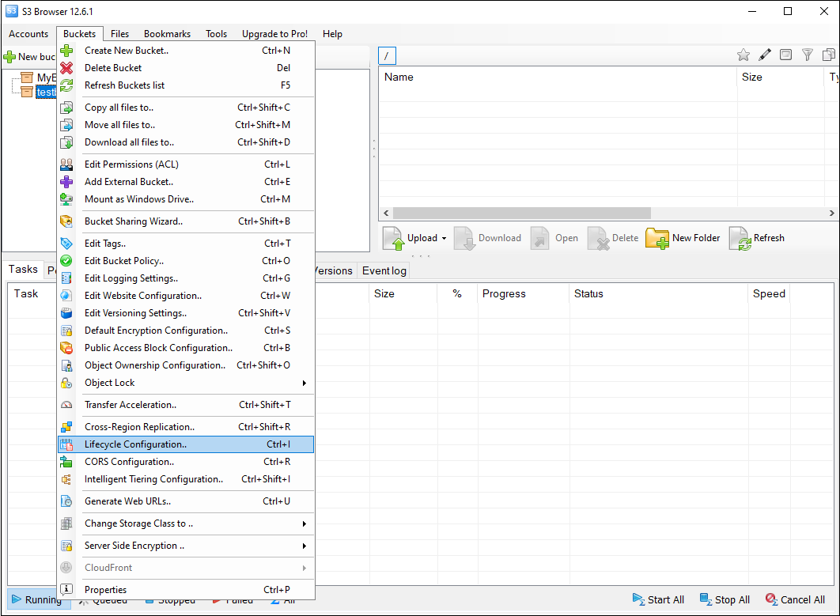Click the Running filter button
Image resolution: width=840 pixels, height=616 pixels.
click(x=37, y=599)
